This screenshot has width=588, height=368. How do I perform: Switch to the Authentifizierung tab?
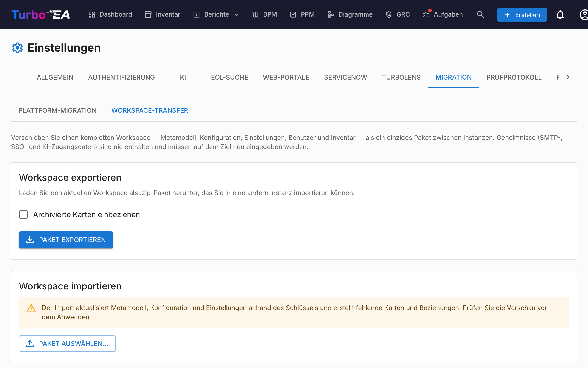(122, 78)
